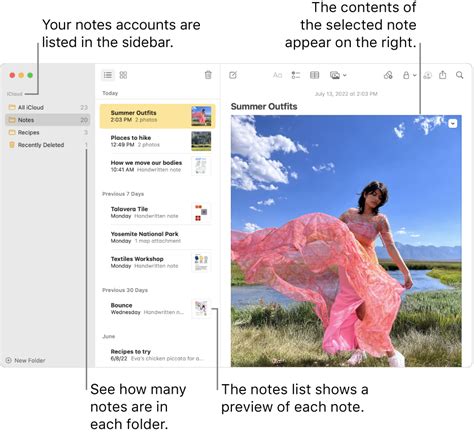Screen dimensions: 474x436
Task: Open the Bounce note
Action: click(158, 309)
